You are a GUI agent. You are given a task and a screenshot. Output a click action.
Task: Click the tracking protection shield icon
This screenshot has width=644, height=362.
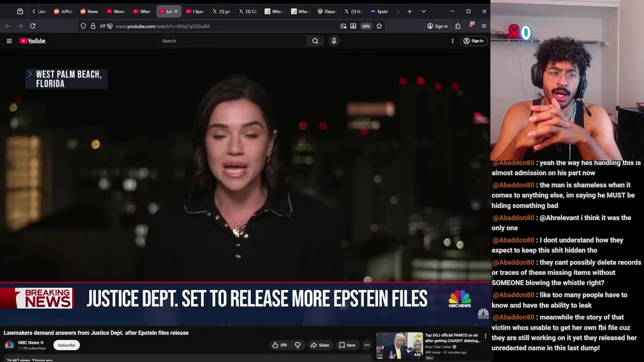[83, 26]
